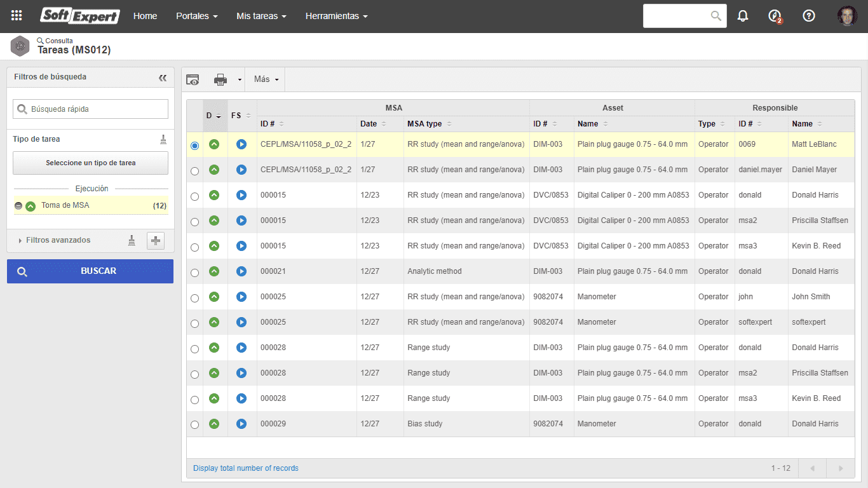868x488 pixels.
Task: Select radio for 000015 Donald Harris row
Action: [194, 196]
